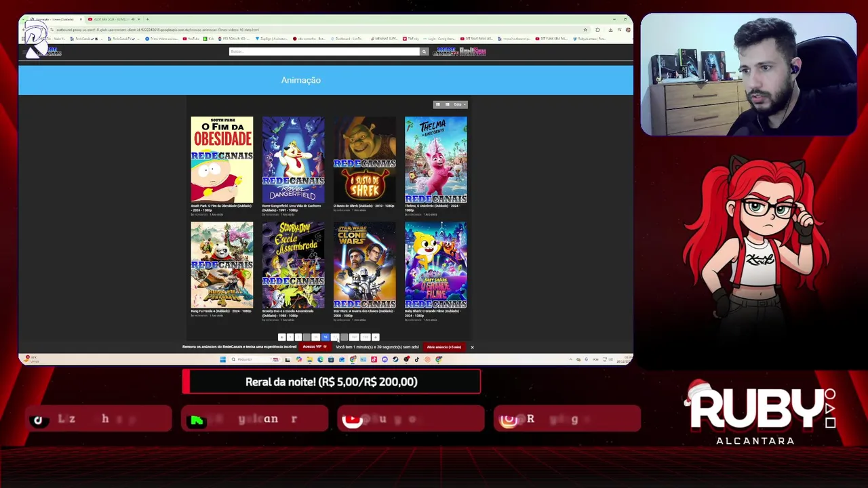This screenshot has width=868, height=488.
Task: Click the Abrir anúncio (+5 min) button
Action: [444, 347]
